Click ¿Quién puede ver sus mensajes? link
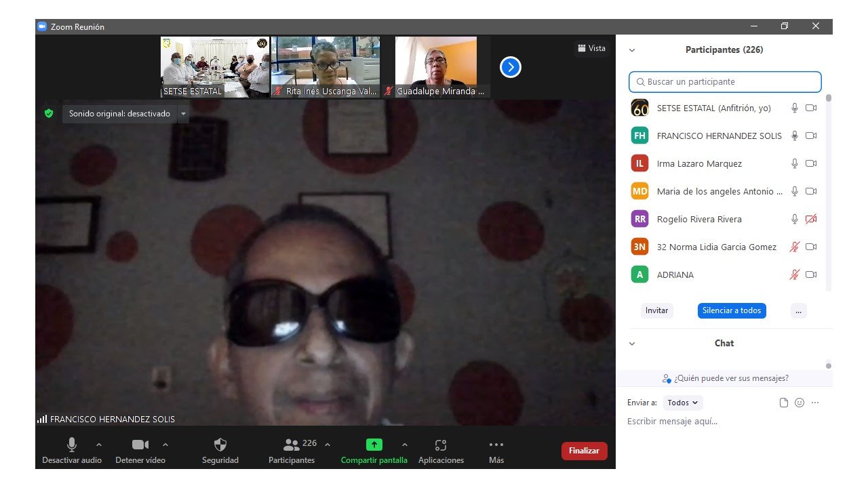Image resolution: width=868 pixels, height=488 pixels. click(x=731, y=378)
